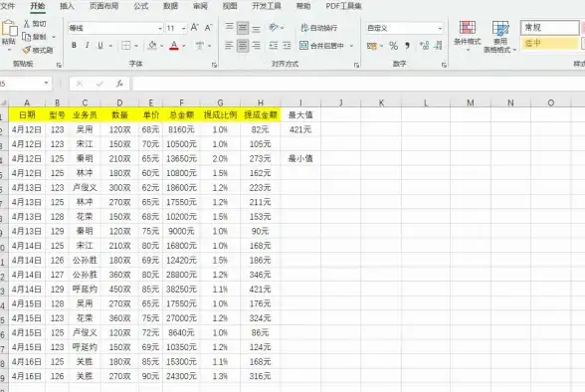Select cell containing 421元 under 最大值

click(300, 129)
